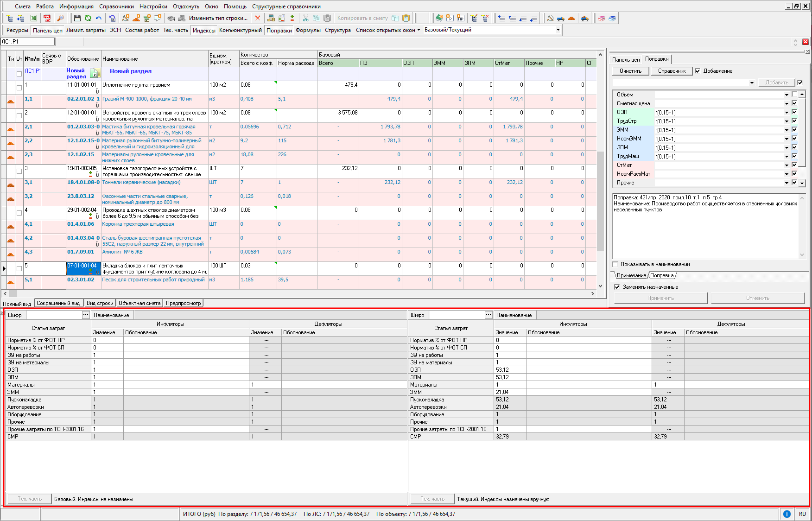Open the dropdown in the ЭММ correction row
812x521 pixels.
coord(787,130)
